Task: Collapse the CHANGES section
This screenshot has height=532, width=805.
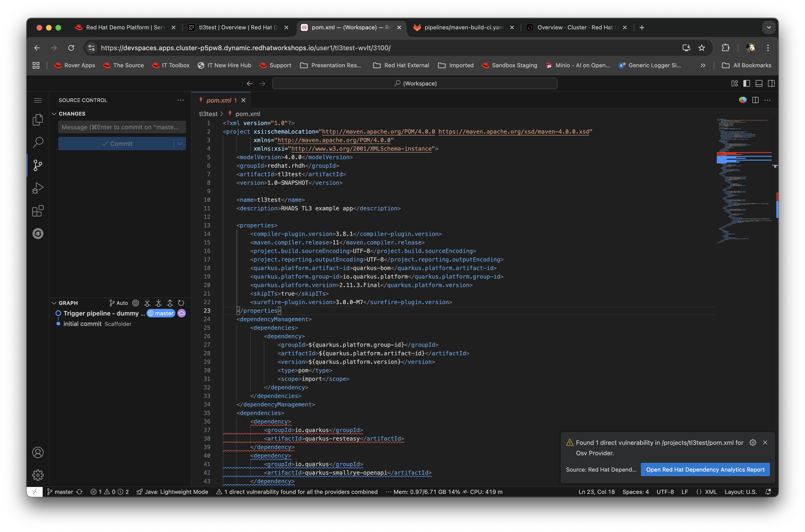Action: (55, 114)
